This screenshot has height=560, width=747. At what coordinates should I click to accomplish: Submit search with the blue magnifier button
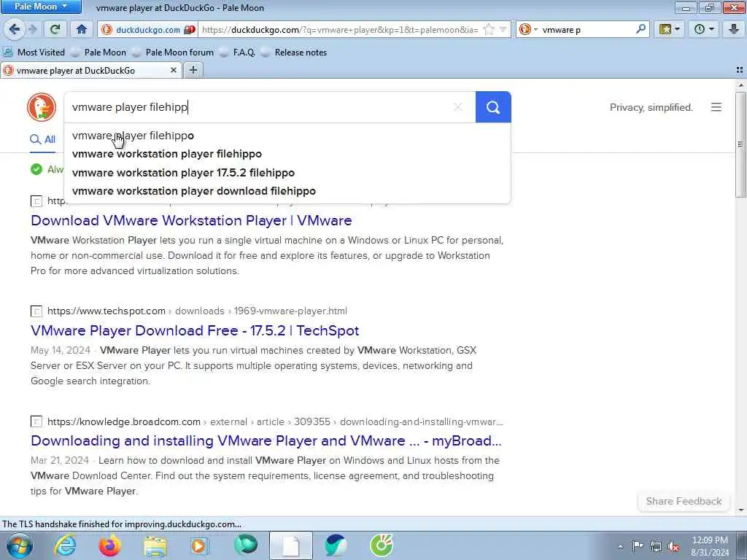(493, 107)
